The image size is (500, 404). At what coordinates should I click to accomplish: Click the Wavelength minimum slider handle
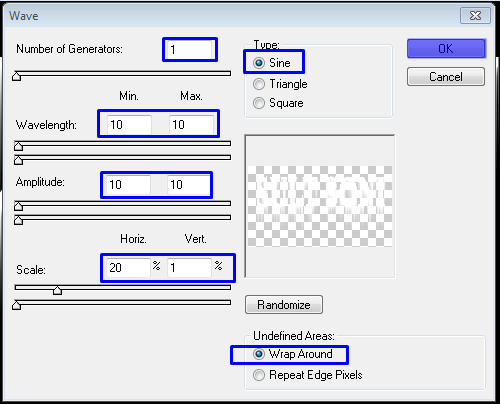tap(19, 146)
